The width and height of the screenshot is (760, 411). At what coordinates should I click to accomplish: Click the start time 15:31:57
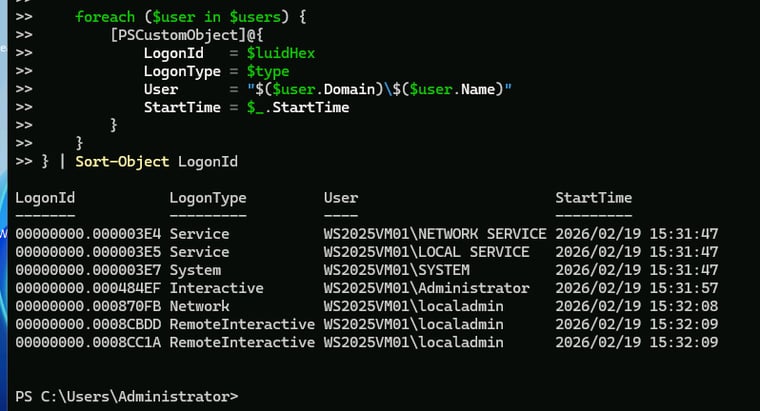point(684,288)
